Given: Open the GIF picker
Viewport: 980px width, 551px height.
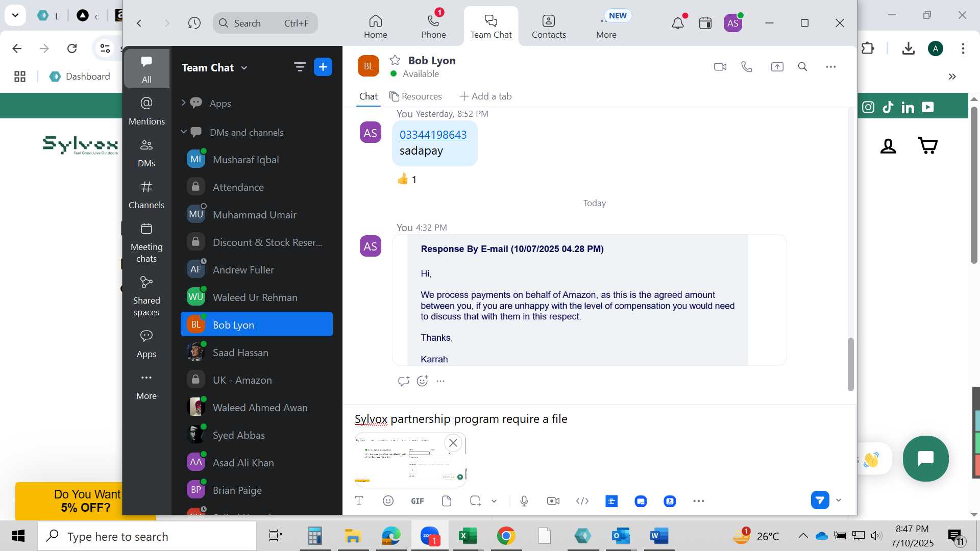Looking at the screenshot, I should click(418, 501).
